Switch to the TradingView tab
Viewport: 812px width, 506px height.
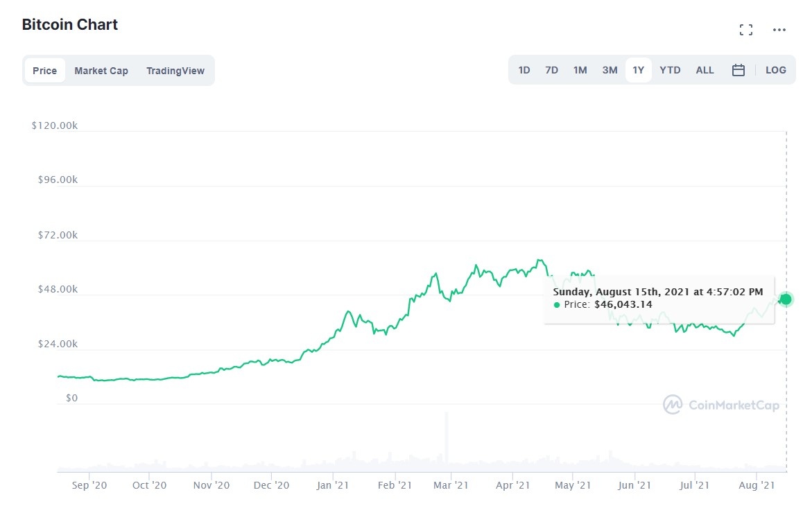[175, 70]
